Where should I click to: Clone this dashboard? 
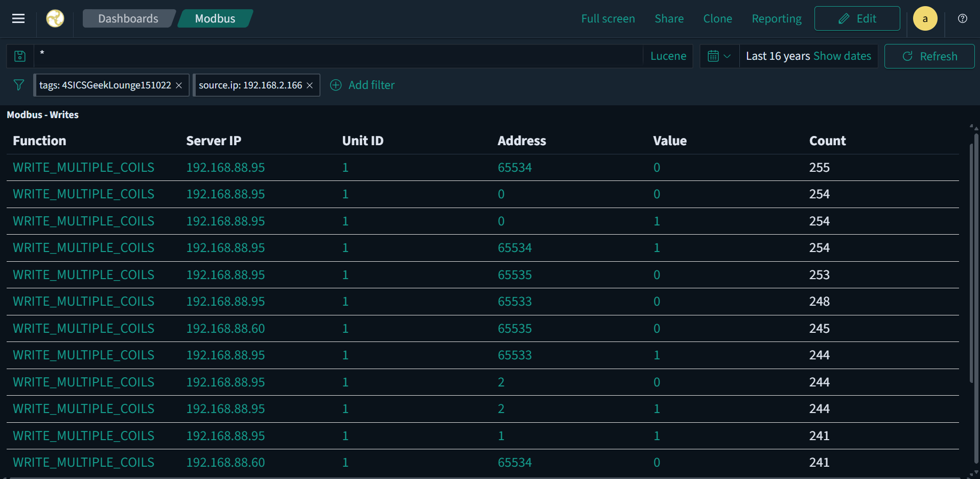tap(717, 18)
